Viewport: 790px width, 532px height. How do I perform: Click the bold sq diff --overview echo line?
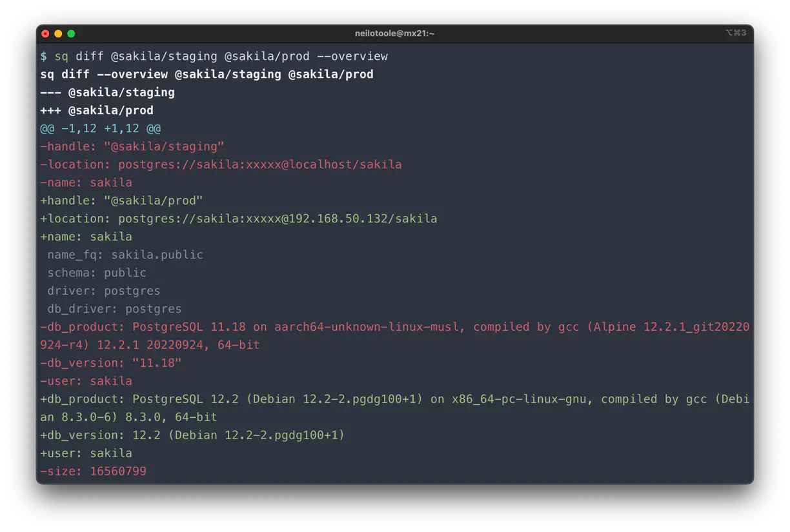click(x=207, y=74)
